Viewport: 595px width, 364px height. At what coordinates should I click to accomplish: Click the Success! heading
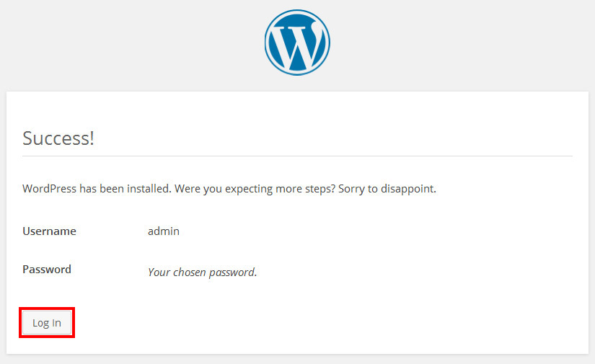click(x=58, y=138)
